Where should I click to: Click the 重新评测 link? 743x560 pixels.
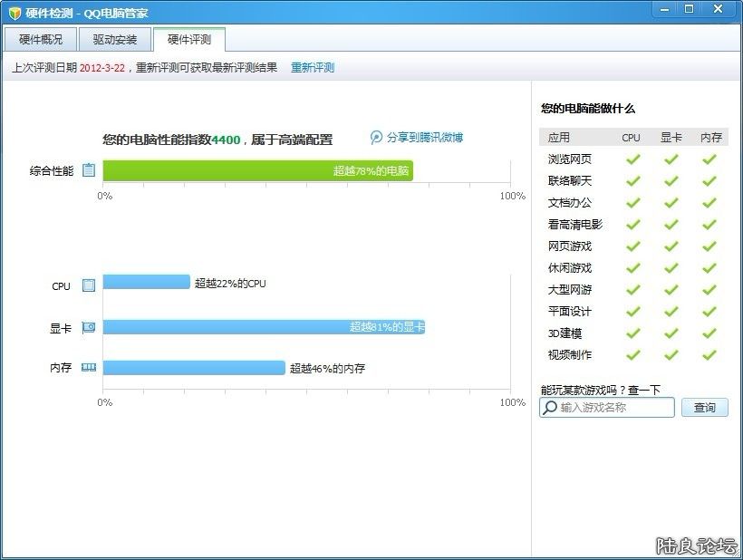point(313,68)
